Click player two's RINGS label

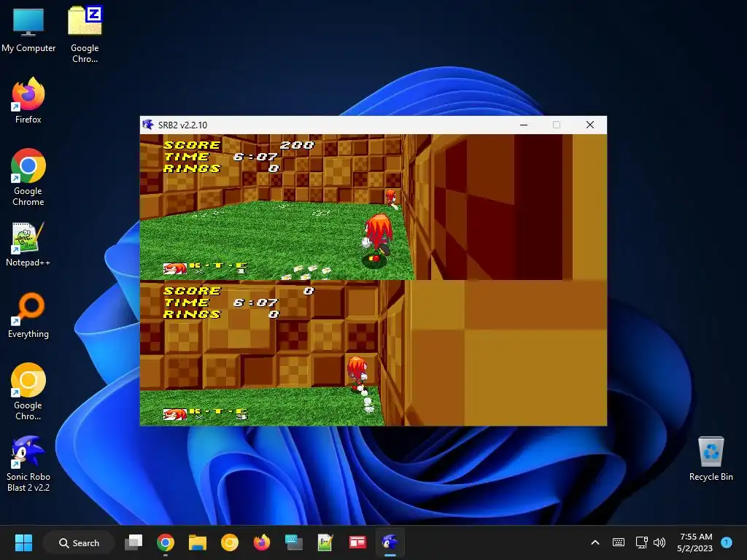click(x=192, y=314)
